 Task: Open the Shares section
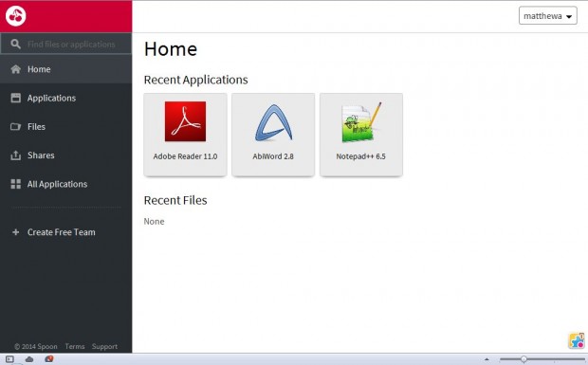click(x=66, y=155)
